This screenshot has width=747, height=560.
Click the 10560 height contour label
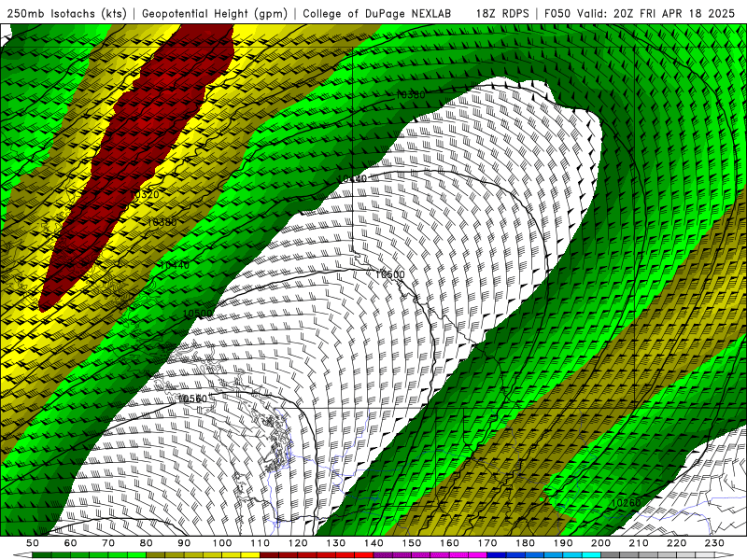click(192, 399)
